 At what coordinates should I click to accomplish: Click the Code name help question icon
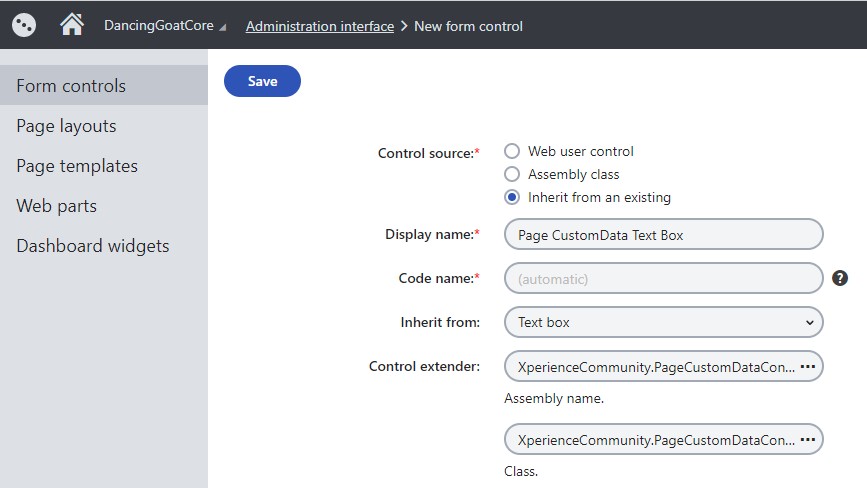840,278
